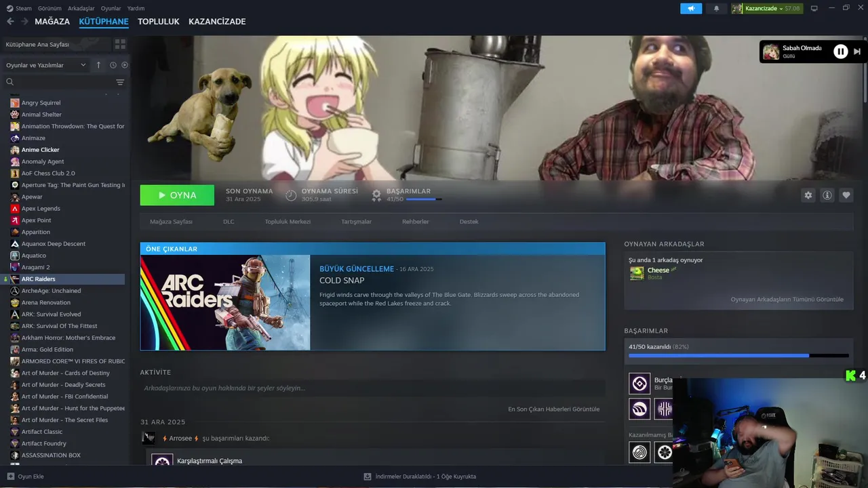Add ARC Raiders to favorites heart
This screenshot has width=868, height=488.
tap(846, 195)
